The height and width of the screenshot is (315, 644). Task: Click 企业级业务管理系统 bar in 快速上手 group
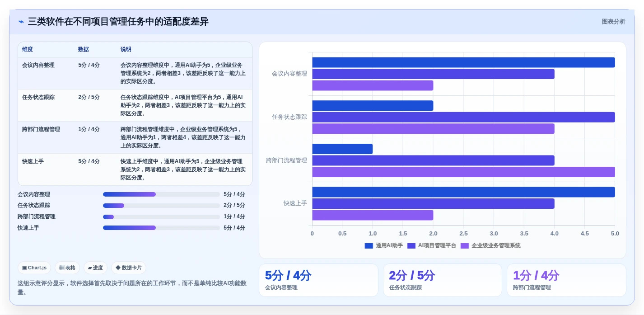click(373, 215)
